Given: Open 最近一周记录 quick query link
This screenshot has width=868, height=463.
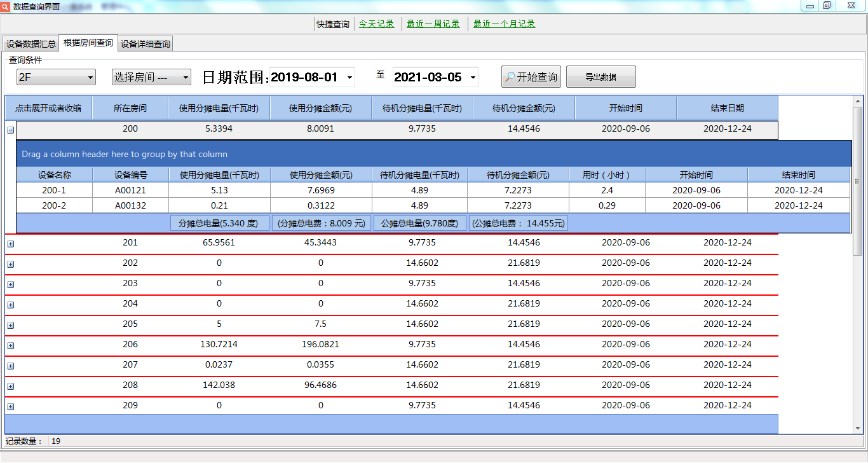Looking at the screenshot, I should (433, 24).
